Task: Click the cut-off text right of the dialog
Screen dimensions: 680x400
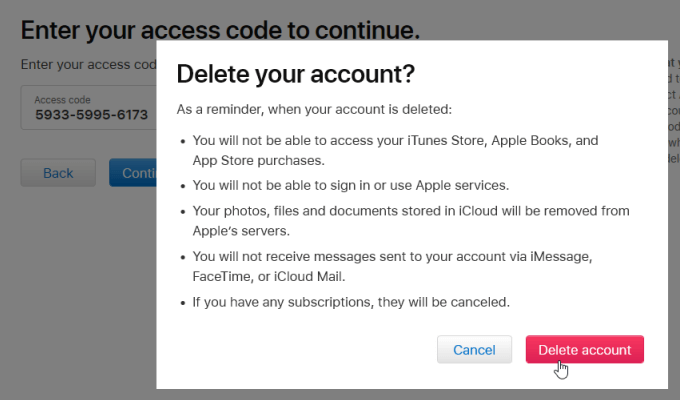Action: pos(673,110)
